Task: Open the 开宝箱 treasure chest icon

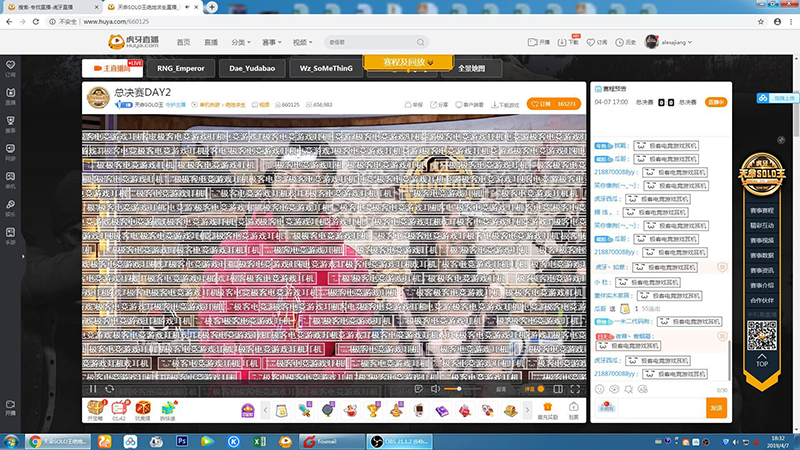Action: (95, 410)
